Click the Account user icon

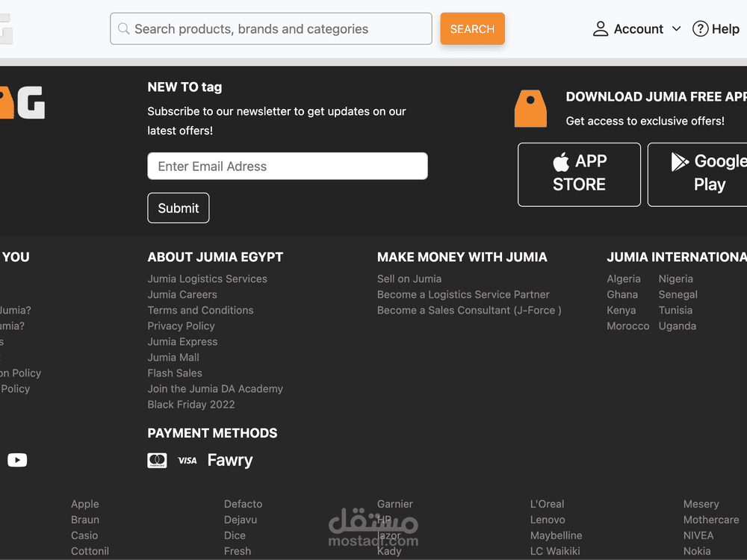(x=601, y=28)
